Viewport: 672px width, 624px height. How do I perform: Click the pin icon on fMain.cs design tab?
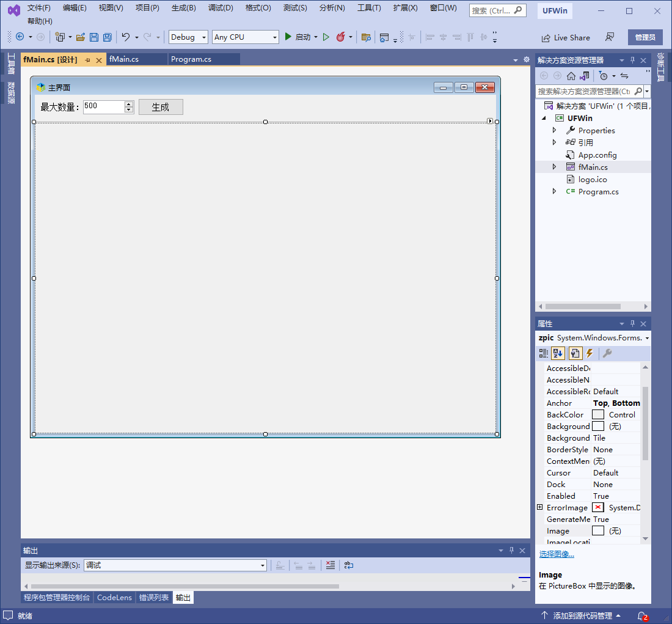click(87, 60)
